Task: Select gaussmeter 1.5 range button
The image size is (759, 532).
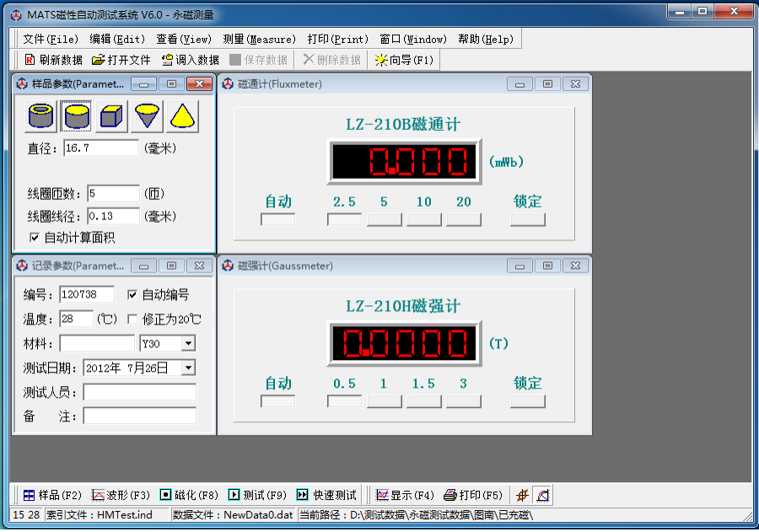Action: click(424, 401)
